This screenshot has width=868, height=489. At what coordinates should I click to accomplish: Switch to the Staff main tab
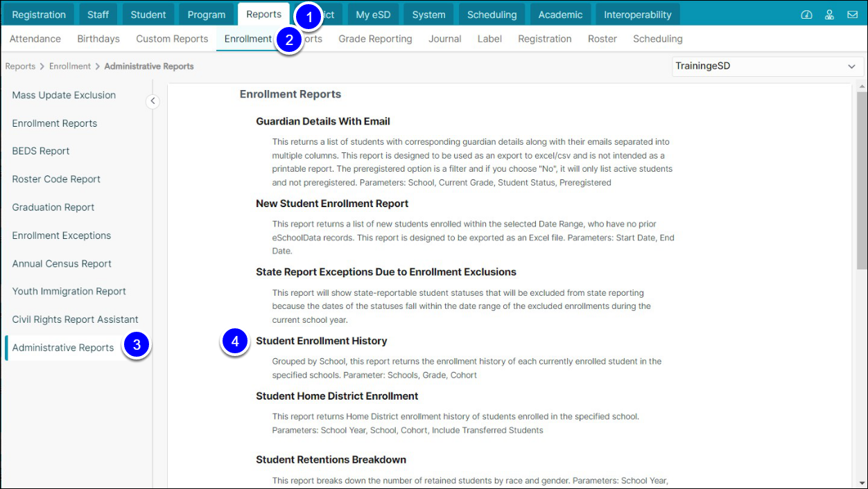click(x=98, y=15)
